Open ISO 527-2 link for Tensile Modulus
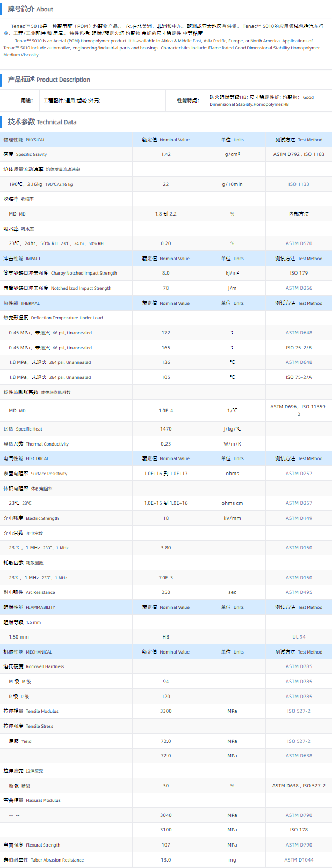 (299, 711)
